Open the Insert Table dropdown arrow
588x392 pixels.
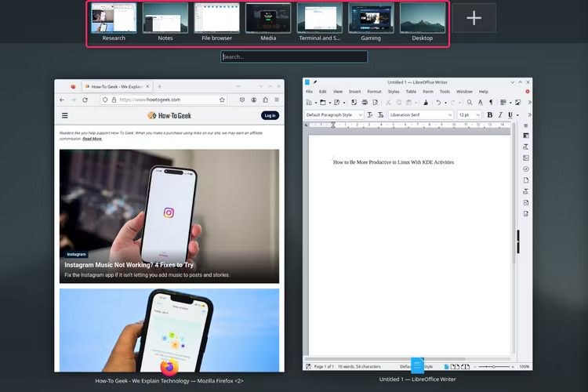[510, 103]
